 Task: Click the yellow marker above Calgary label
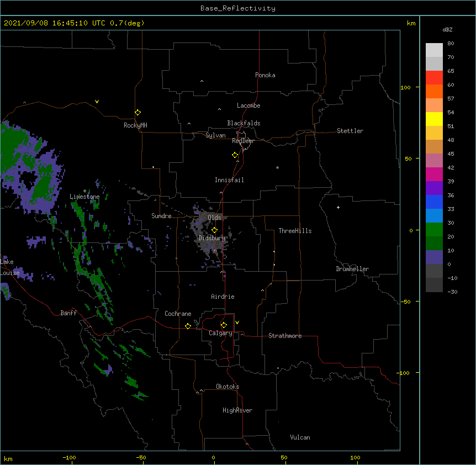[224, 325]
